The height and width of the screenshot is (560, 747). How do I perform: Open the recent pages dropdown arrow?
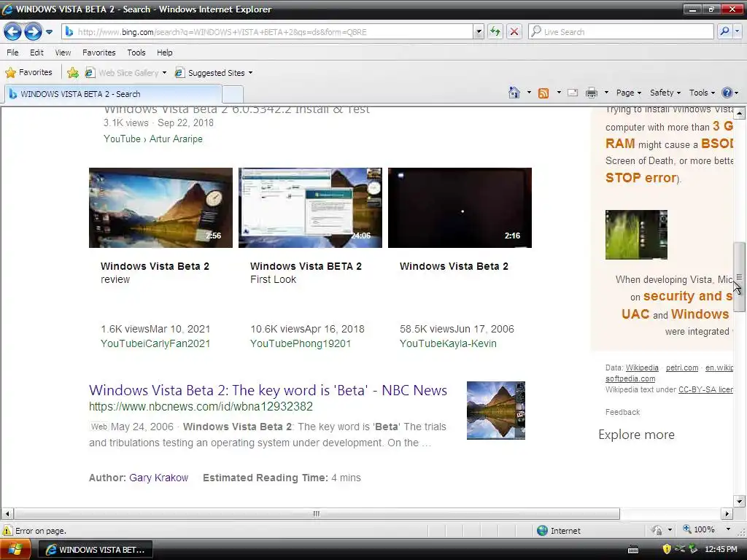(49, 32)
